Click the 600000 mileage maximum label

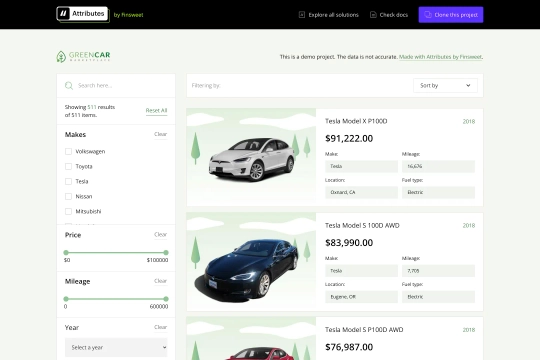(159, 307)
